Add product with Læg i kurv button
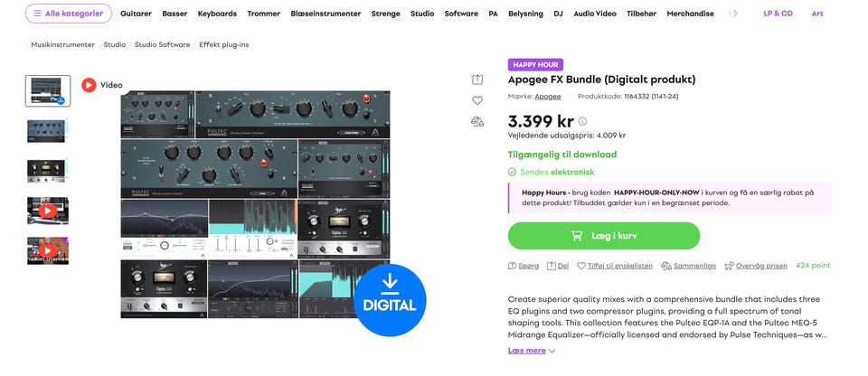 pyautogui.click(x=604, y=236)
